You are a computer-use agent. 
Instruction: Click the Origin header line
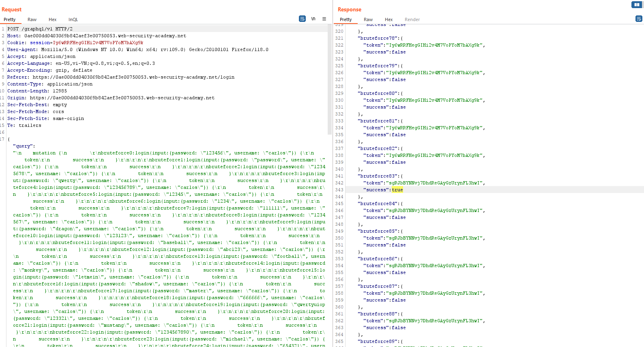(x=111, y=98)
